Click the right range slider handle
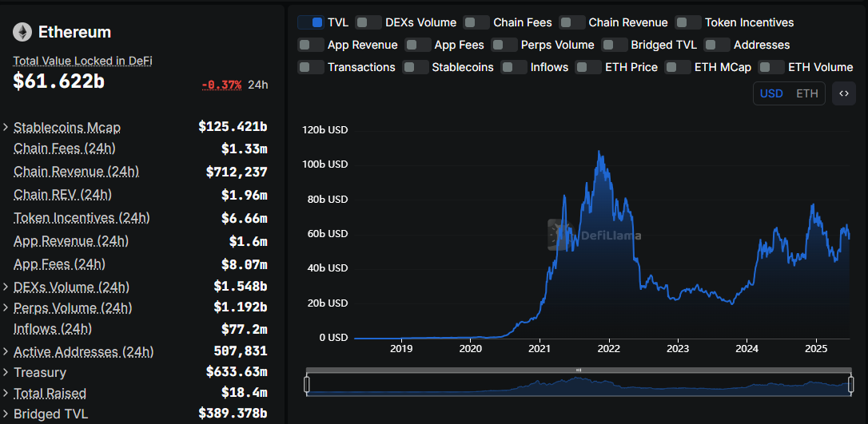The image size is (868, 424). click(851, 384)
